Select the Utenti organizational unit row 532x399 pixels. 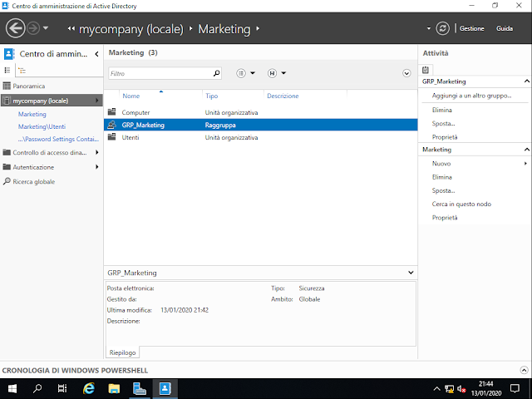tap(260, 137)
